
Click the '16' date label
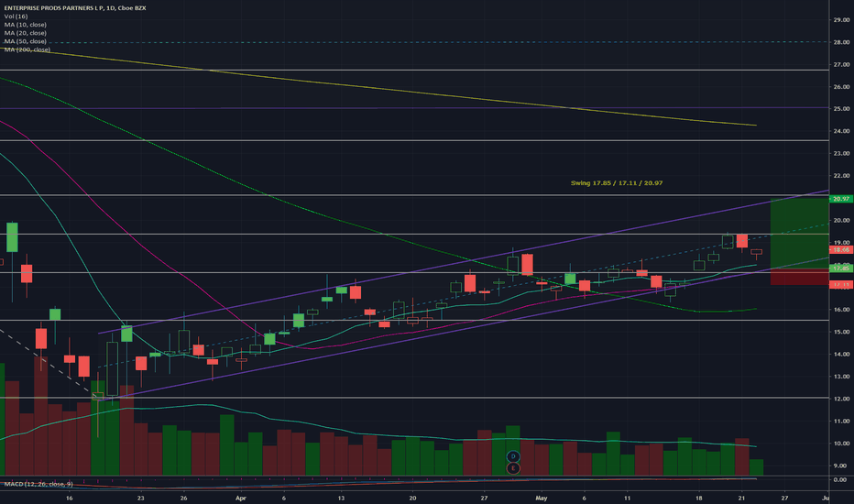point(69,498)
